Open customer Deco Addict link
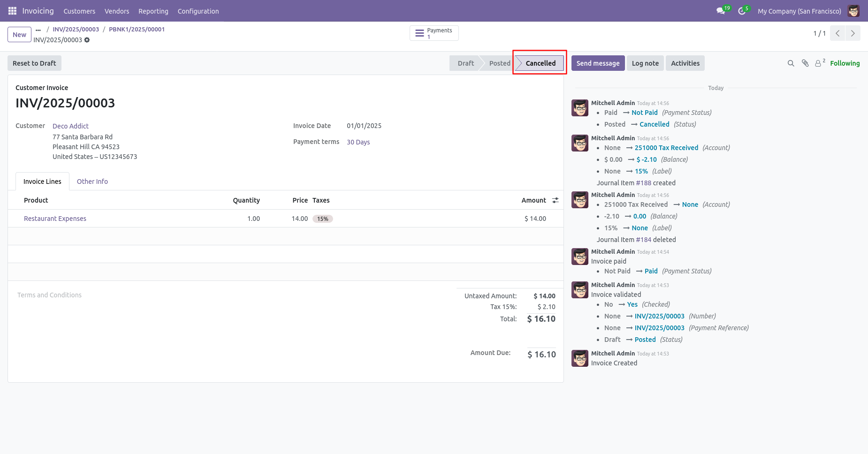This screenshot has width=868, height=454. click(70, 126)
